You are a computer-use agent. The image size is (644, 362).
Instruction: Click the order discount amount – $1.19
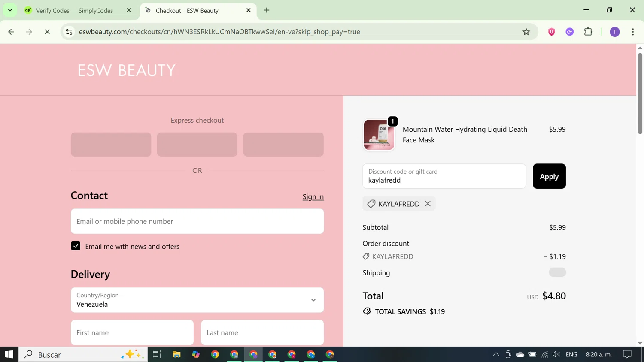[555, 256]
